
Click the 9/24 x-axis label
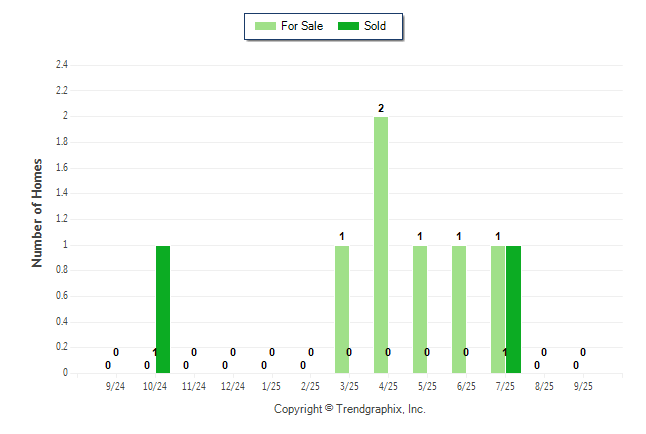click(x=116, y=386)
